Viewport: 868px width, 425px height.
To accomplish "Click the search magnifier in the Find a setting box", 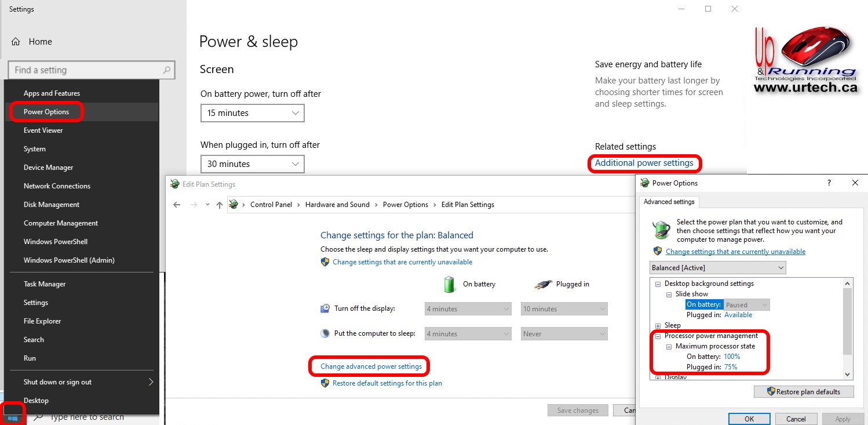I will 167,70.
